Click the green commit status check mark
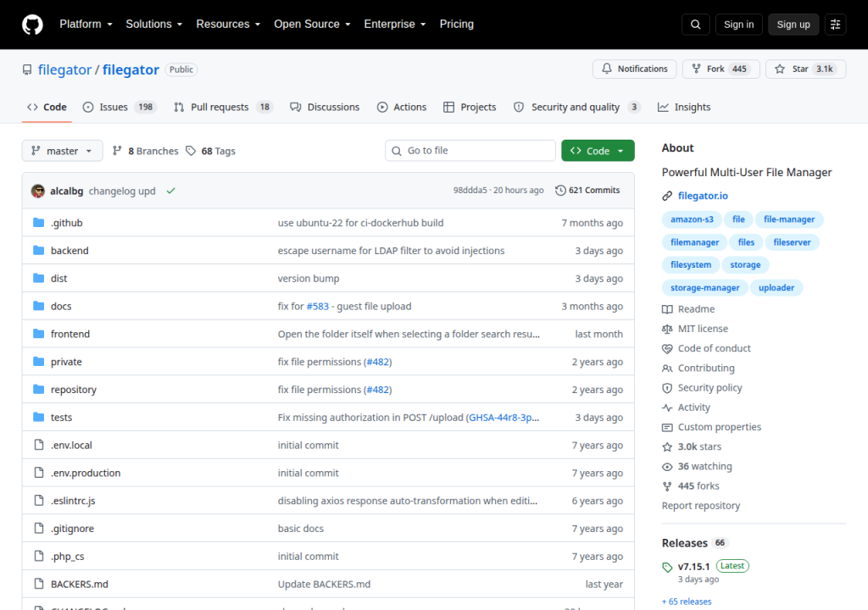The height and width of the screenshot is (610, 868). (x=171, y=191)
